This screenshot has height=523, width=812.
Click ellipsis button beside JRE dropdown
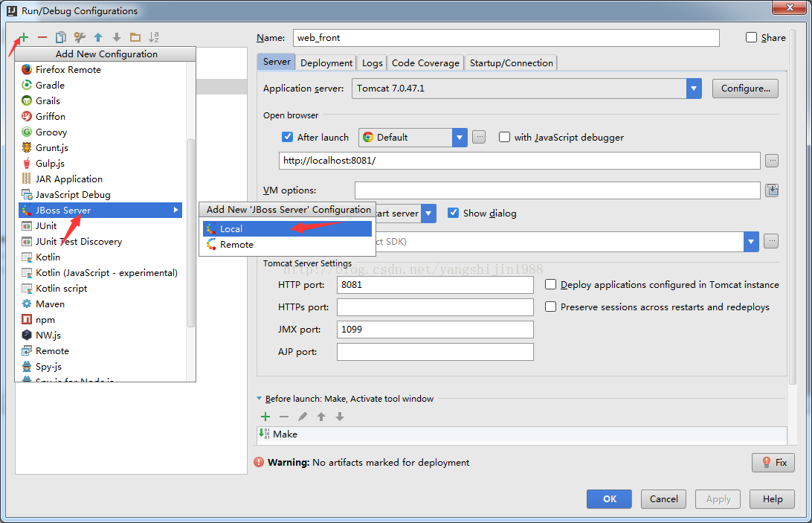pyautogui.click(x=771, y=241)
